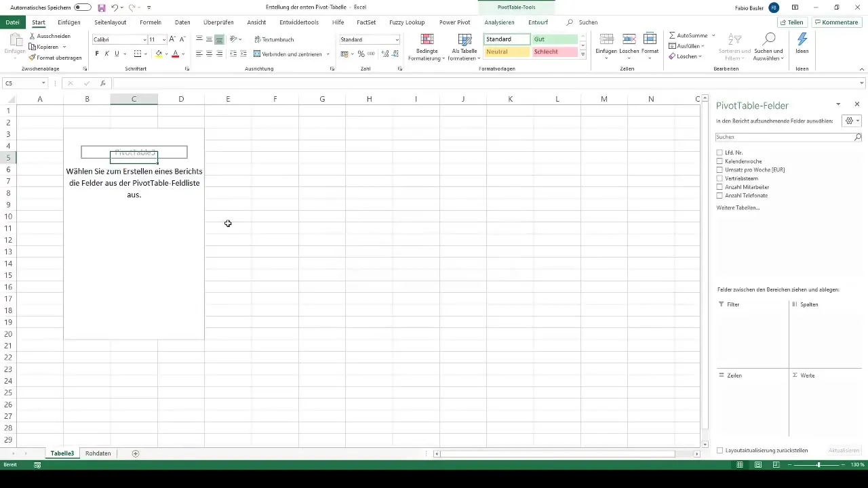868x488 pixels.
Task: Select the Rohdaten sheet tab
Action: pyautogui.click(x=98, y=453)
